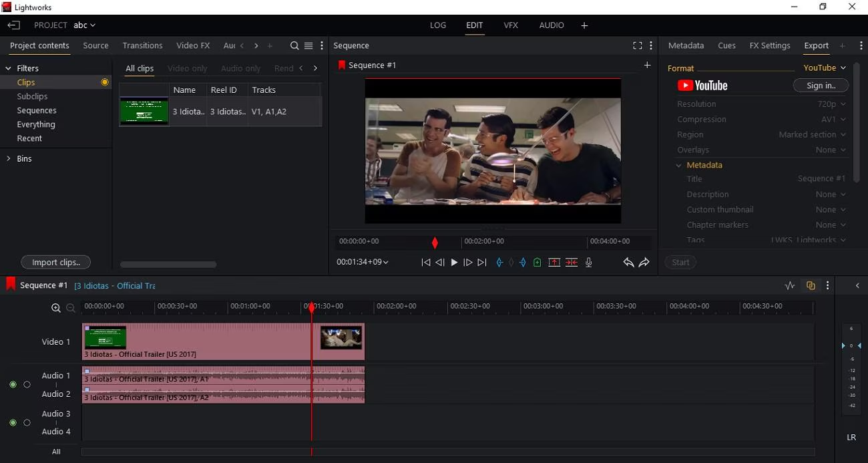868x463 pixels.
Task: Move the playhead on the sequence scrub bar
Action: 435,243
